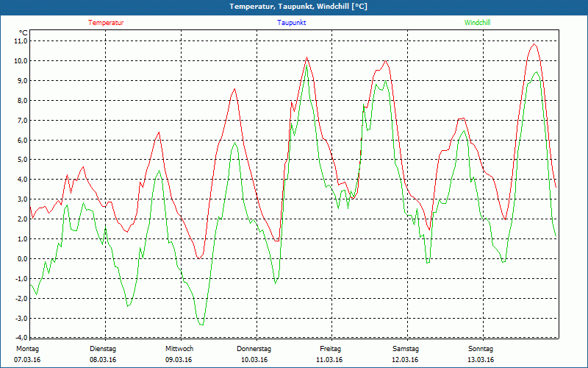
Task: Click the -4,0 y-axis value
Action: [x=21, y=337]
